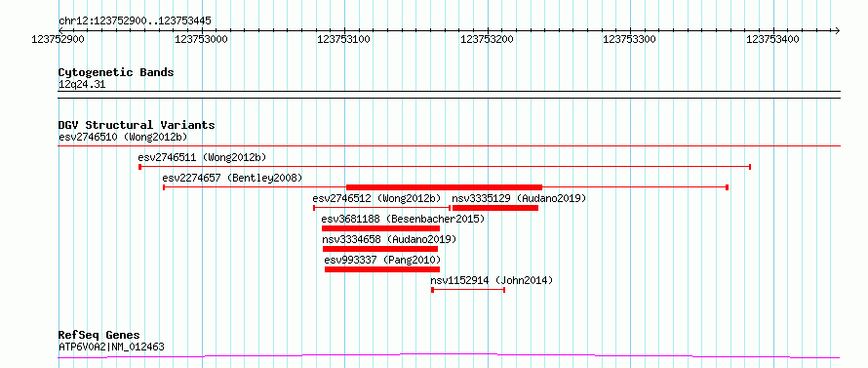Image resolution: width=868 pixels, height=368 pixels.
Task: Click the ATP6V0A2|NM_012463 gene label
Action: point(111,348)
